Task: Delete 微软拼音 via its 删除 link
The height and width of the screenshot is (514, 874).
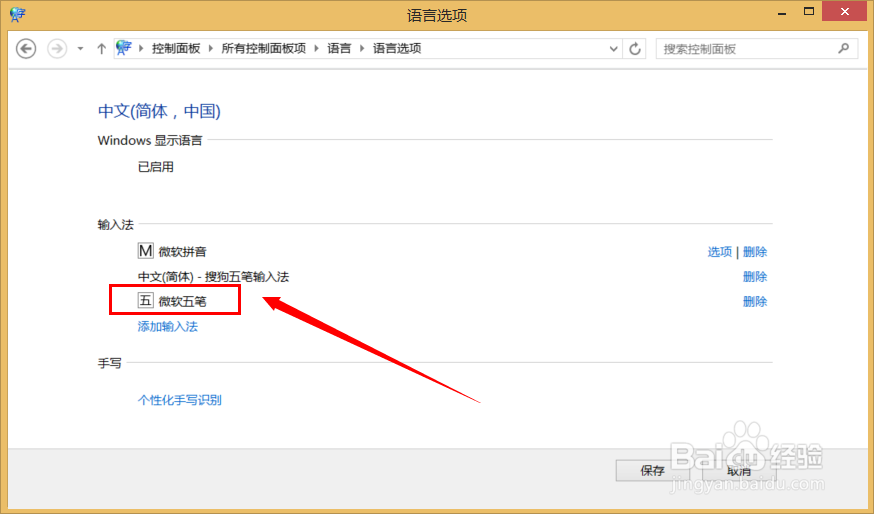Action: 755,252
